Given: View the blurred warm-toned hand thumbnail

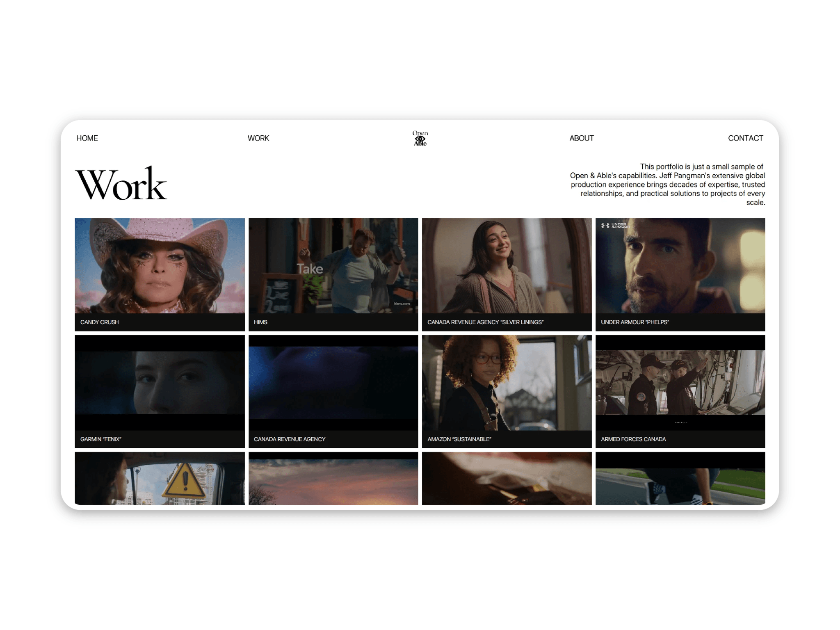Looking at the screenshot, I should click(507, 478).
